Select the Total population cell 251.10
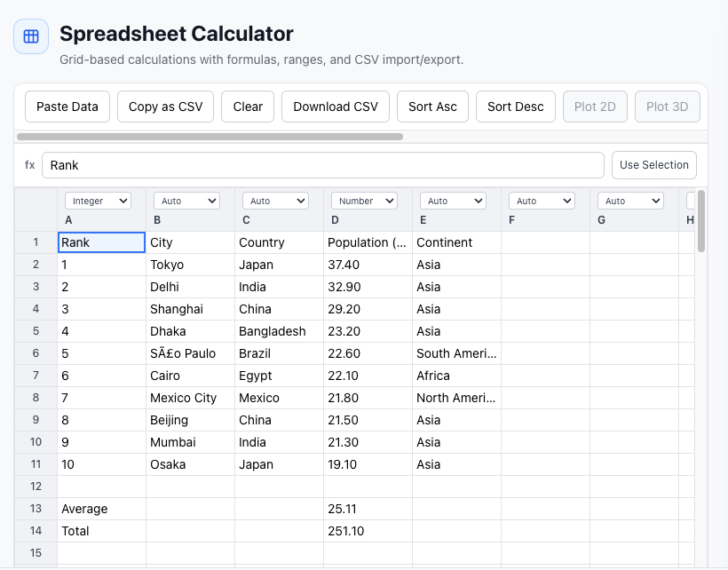The width and height of the screenshot is (728, 570). pos(368,531)
